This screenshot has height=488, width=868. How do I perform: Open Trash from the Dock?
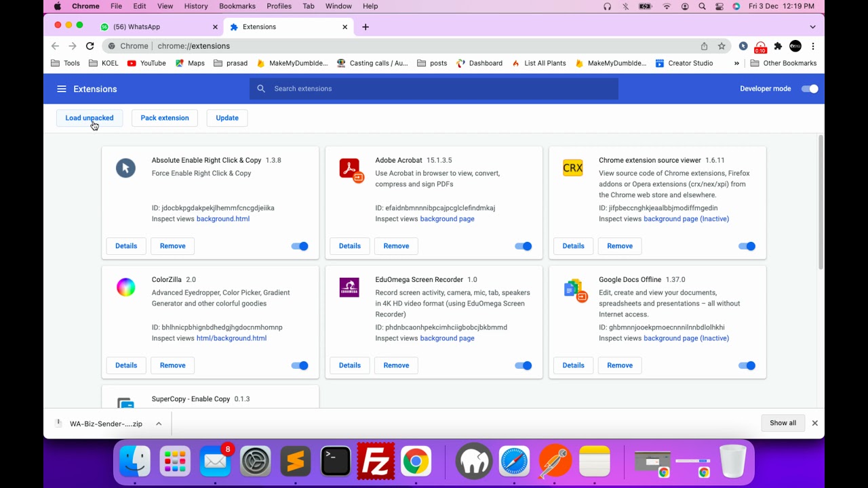[x=733, y=462]
